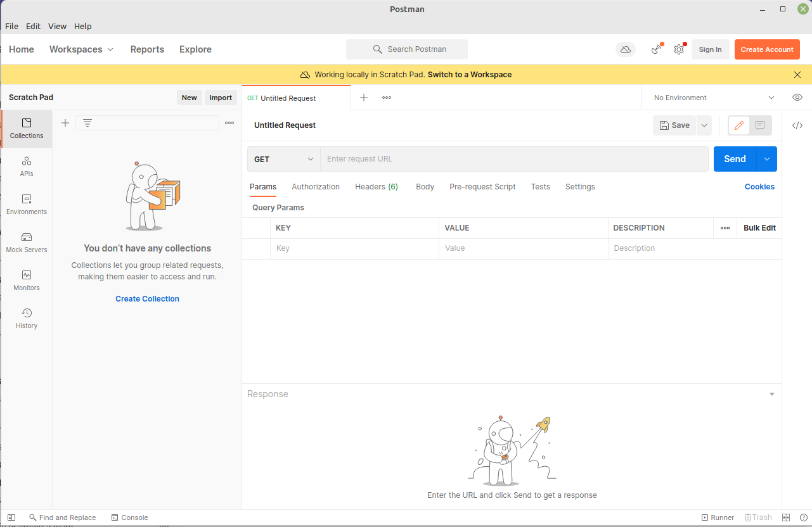Viewport: 812px width, 527px height.
Task: Open the Help menu
Action: (x=83, y=26)
